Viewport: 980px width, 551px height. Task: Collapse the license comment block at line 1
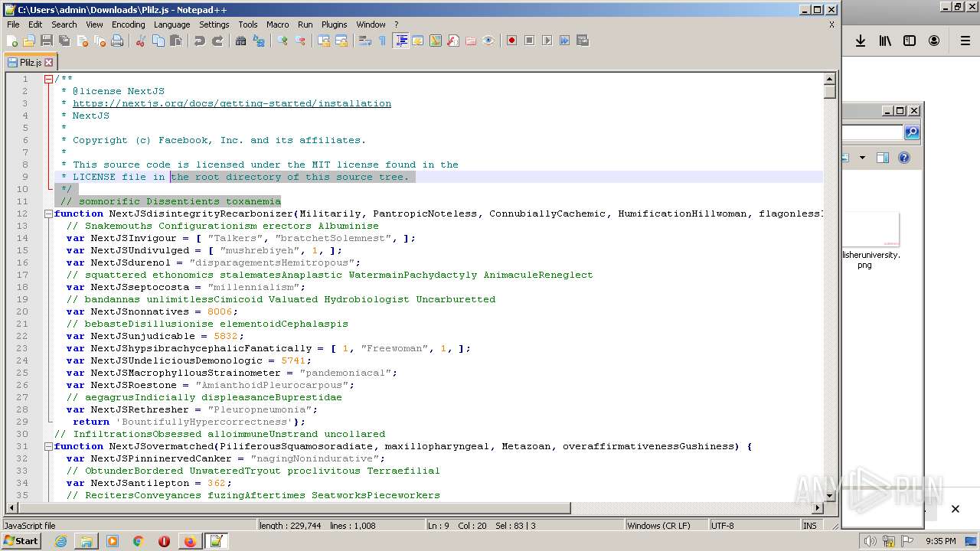click(48, 79)
